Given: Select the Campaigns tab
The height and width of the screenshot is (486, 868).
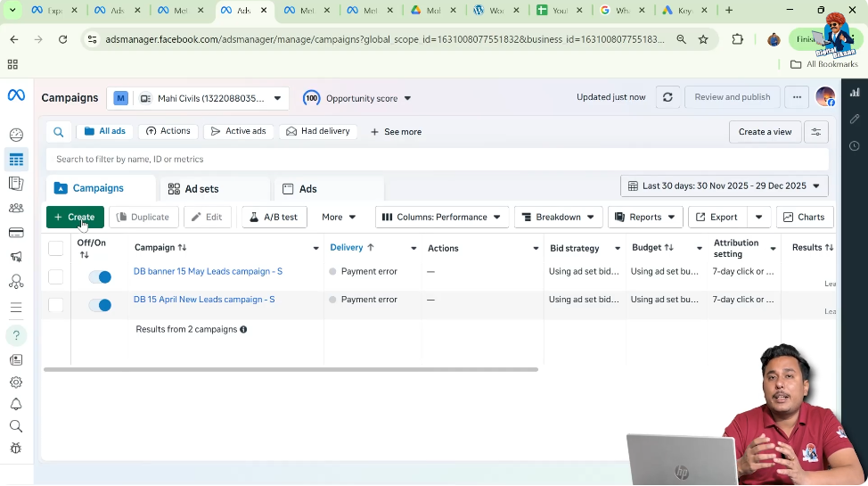Looking at the screenshot, I should pos(100,188).
